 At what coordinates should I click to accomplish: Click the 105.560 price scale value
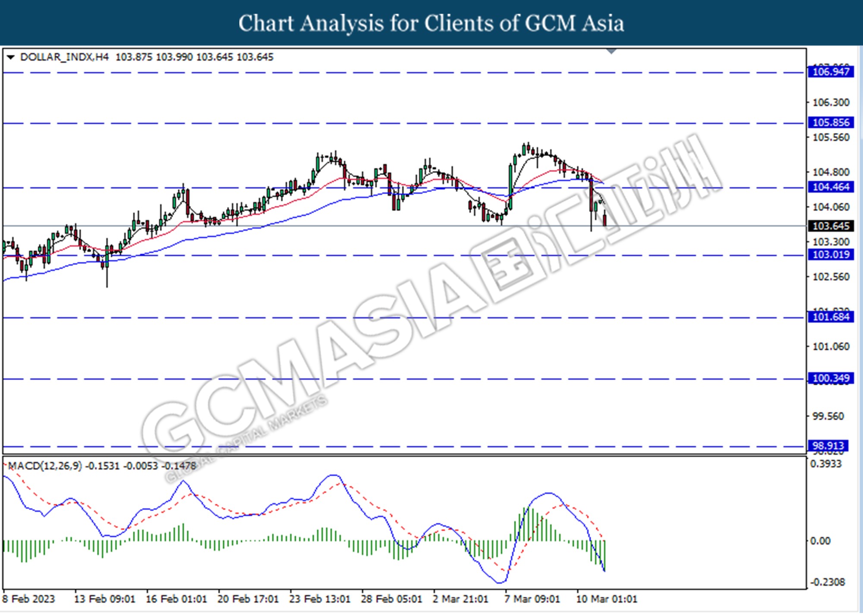(831, 138)
